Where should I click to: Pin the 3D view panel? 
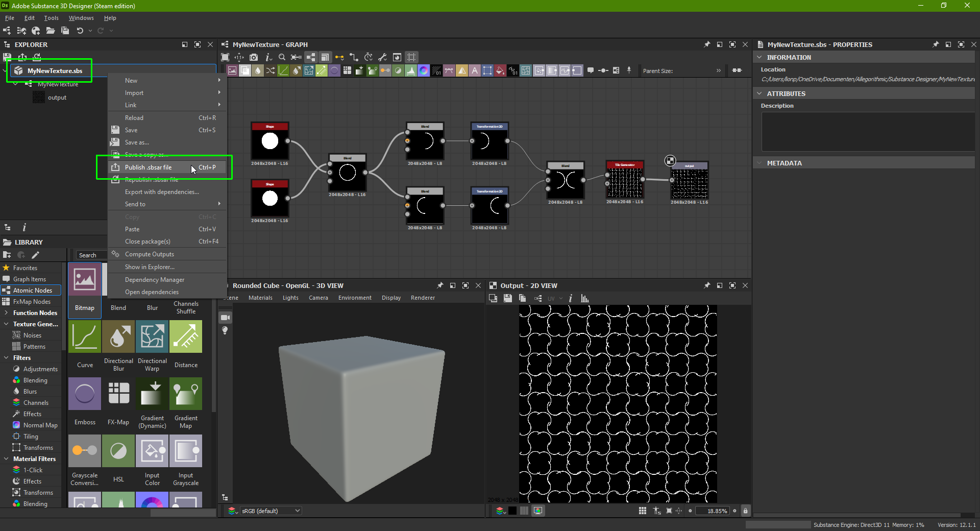point(440,285)
